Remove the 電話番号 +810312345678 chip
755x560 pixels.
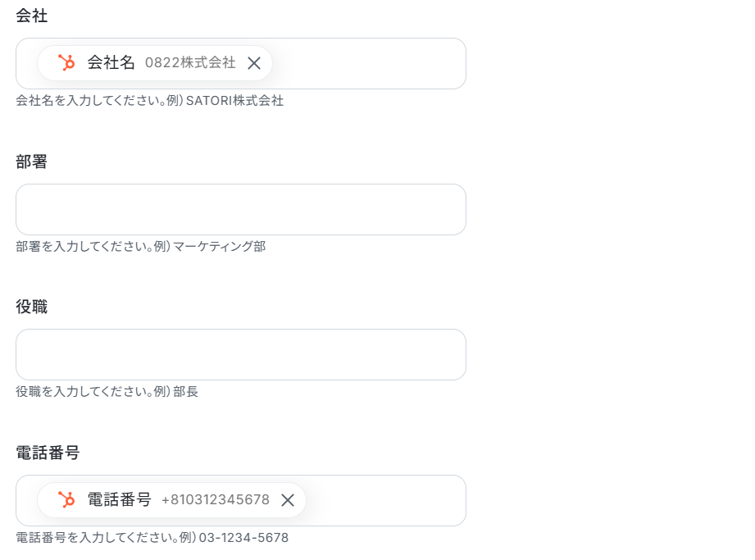tap(288, 500)
